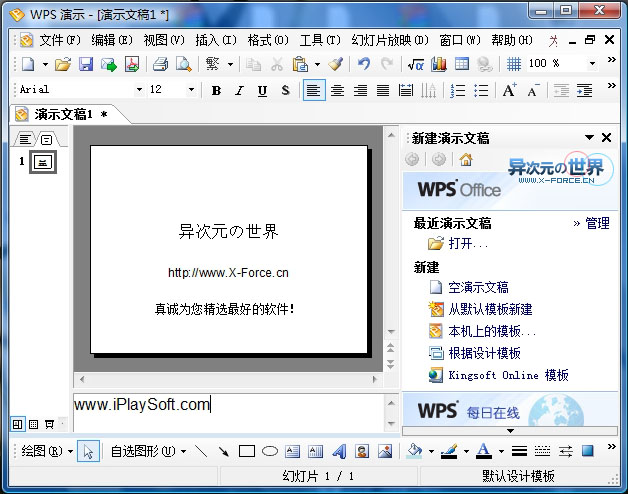This screenshot has height=494, width=628.
Task: Select slide 1 thumbnail in outline
Action: (43, 162)
